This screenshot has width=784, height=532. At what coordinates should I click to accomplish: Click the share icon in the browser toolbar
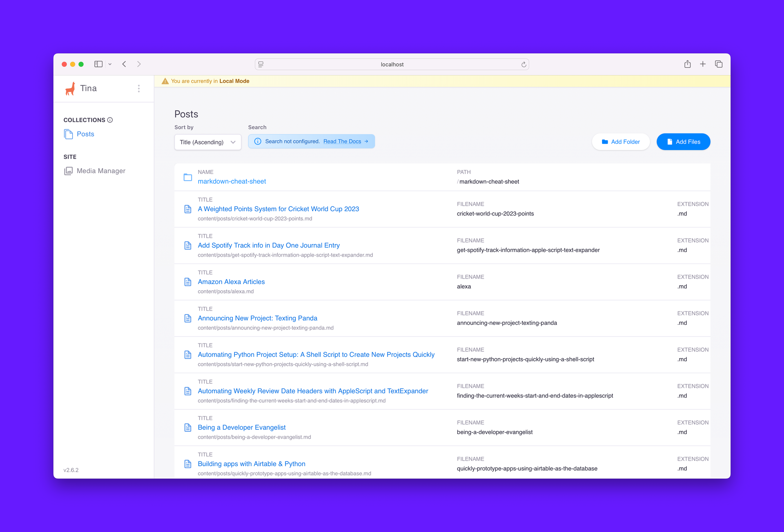point(687,64)
